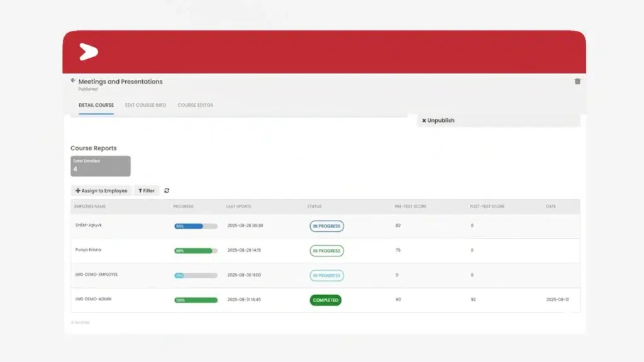Click the Total Enrolled count card
The image size is (644, 362).
101,166
